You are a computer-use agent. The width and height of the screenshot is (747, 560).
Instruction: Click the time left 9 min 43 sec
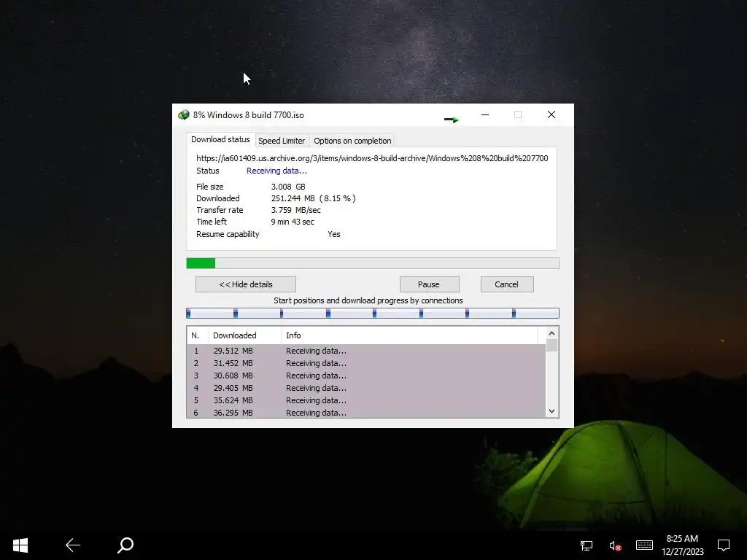coord(293,222)
